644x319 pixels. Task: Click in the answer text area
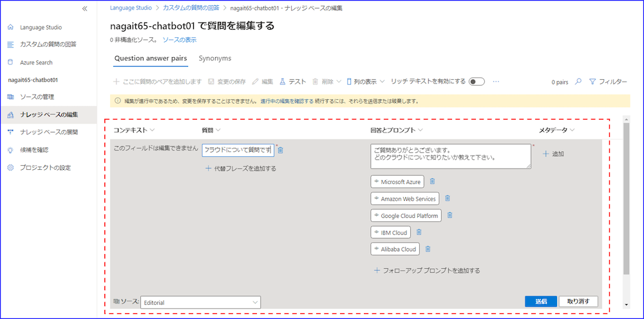[x=451, y=156]
